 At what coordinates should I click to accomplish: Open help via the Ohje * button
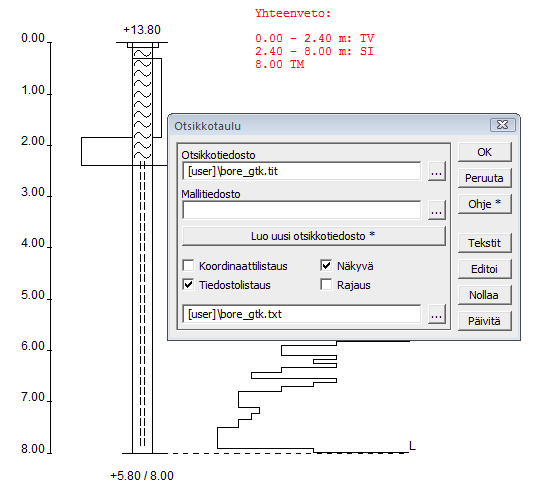coord(484,204)
